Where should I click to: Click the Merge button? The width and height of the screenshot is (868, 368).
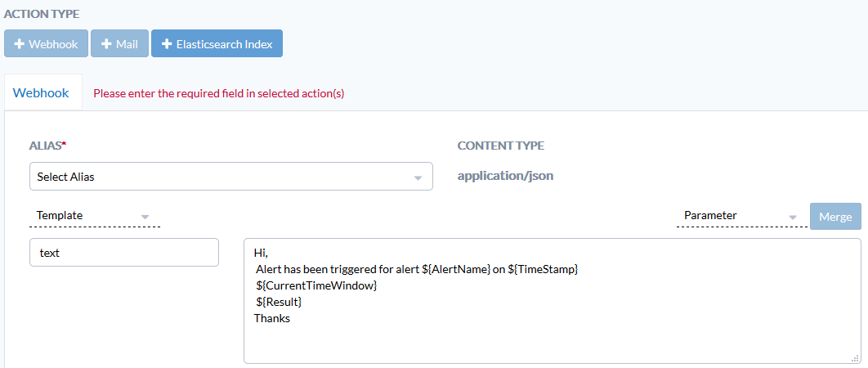click(835, 216)
